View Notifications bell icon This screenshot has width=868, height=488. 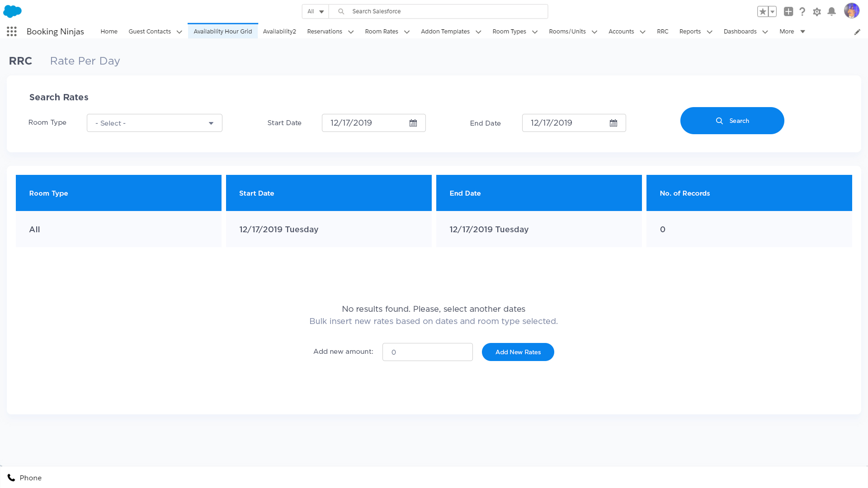[x=831, y=12]
